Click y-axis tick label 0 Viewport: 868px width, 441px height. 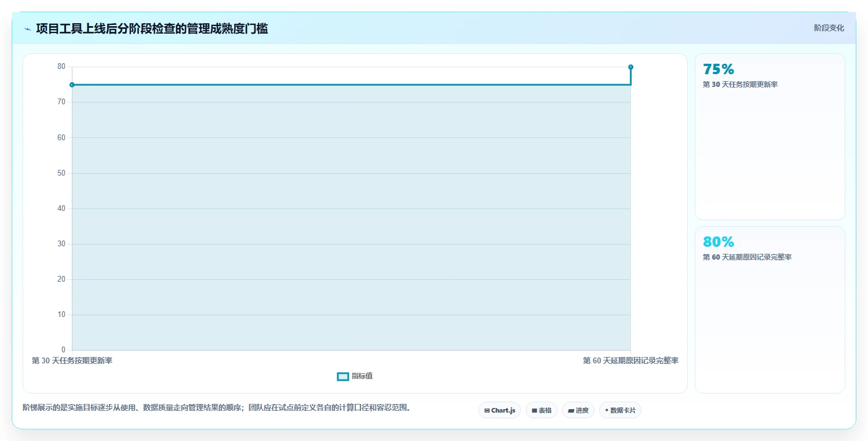(x=64, y=350)
